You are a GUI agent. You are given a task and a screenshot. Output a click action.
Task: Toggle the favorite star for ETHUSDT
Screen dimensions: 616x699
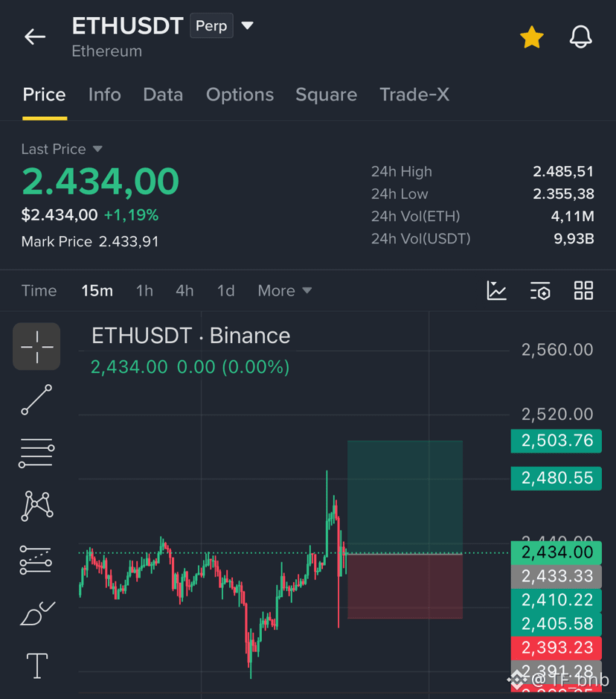(532, 37)
